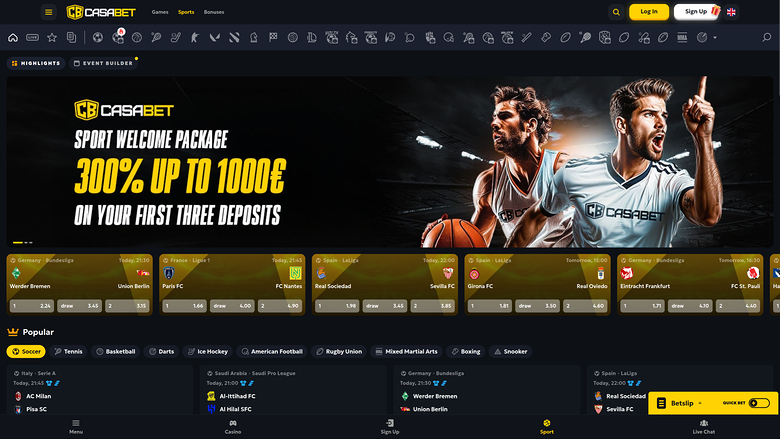Select the ice hockey stick icon in sports bar
Screen dimensions: 780x439
176,37
